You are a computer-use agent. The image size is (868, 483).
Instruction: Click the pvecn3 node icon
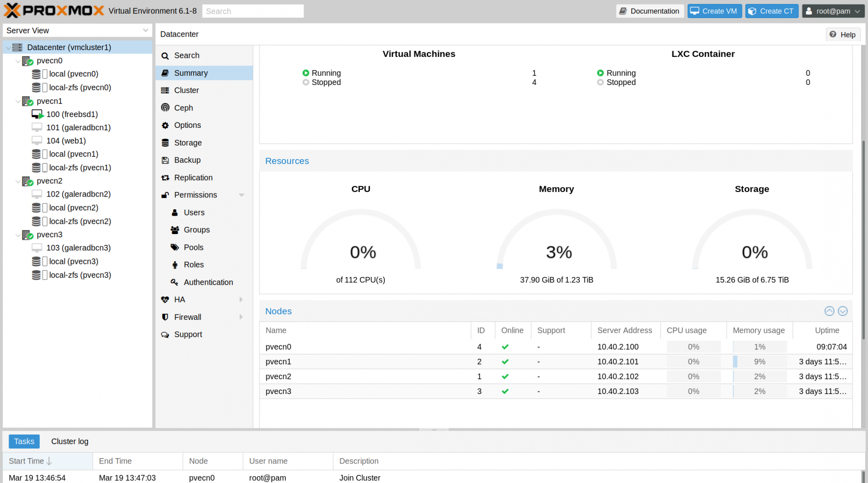[28, 235]
